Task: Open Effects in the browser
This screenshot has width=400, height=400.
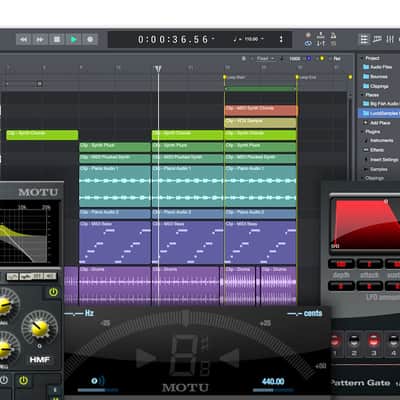Action: tap(374, 150)
